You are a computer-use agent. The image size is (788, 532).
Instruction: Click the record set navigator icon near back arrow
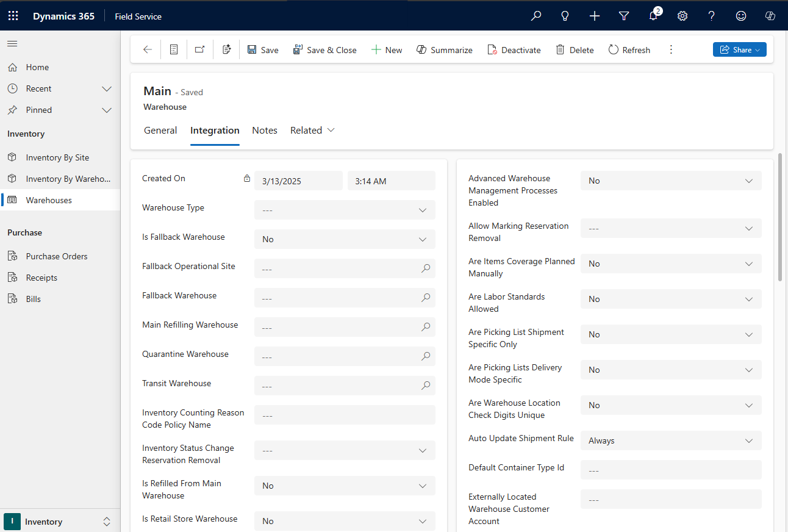pos(173,49)
